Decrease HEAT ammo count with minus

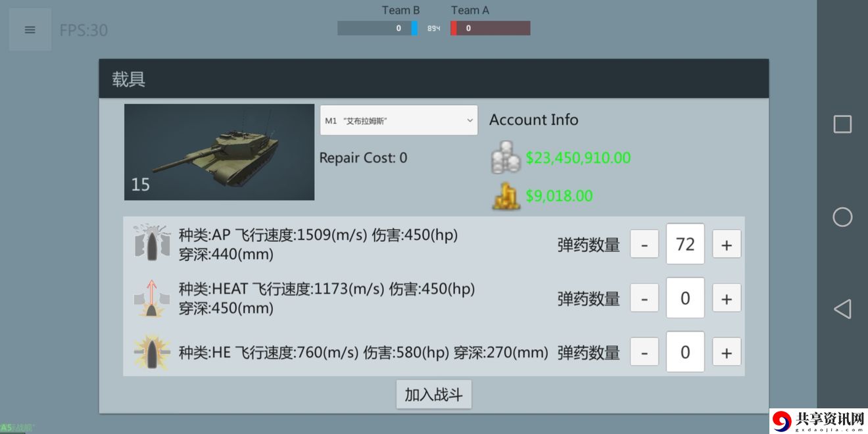pyautogui.click(x=644, y=298)
